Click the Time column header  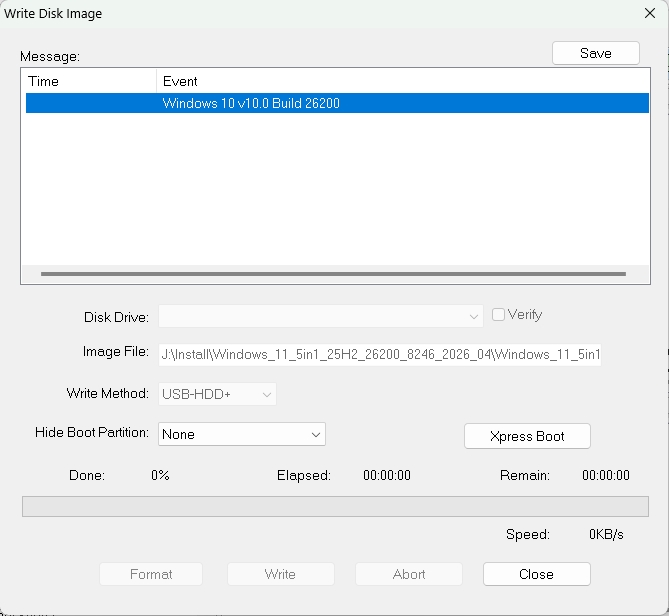89,81
